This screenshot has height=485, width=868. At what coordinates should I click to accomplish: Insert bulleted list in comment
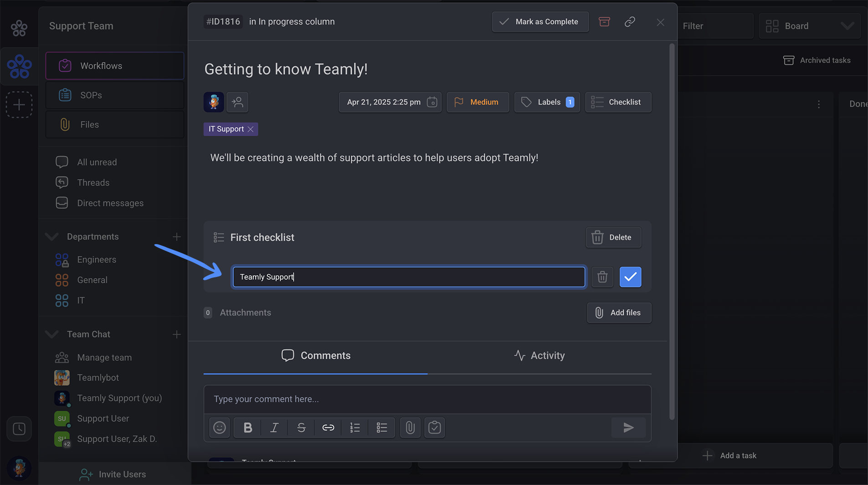[x=382, y=428]
